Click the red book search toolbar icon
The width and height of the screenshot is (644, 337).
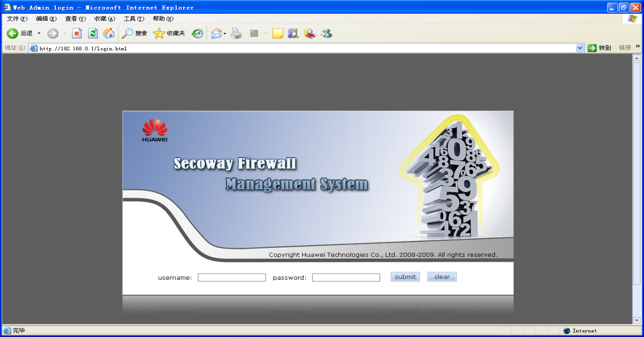pos(310,33)
